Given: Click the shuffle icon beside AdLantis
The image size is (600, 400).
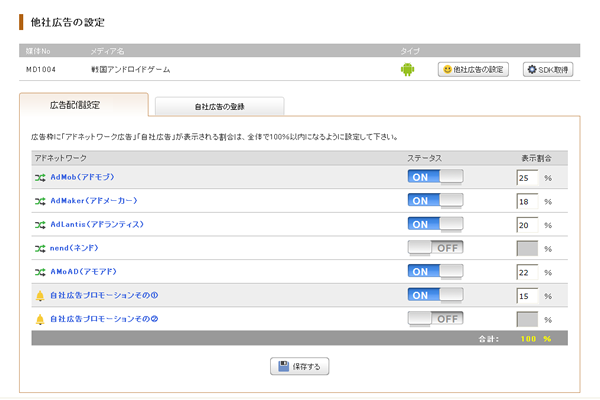Looking at the screenshot, I should coord(40,224).
